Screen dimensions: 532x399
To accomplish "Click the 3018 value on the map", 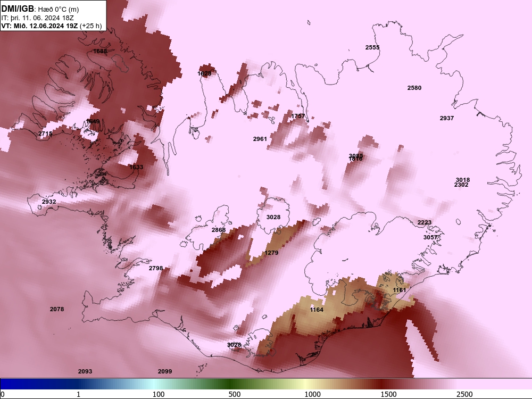I will pyautogui.click(x=462, y=180).
